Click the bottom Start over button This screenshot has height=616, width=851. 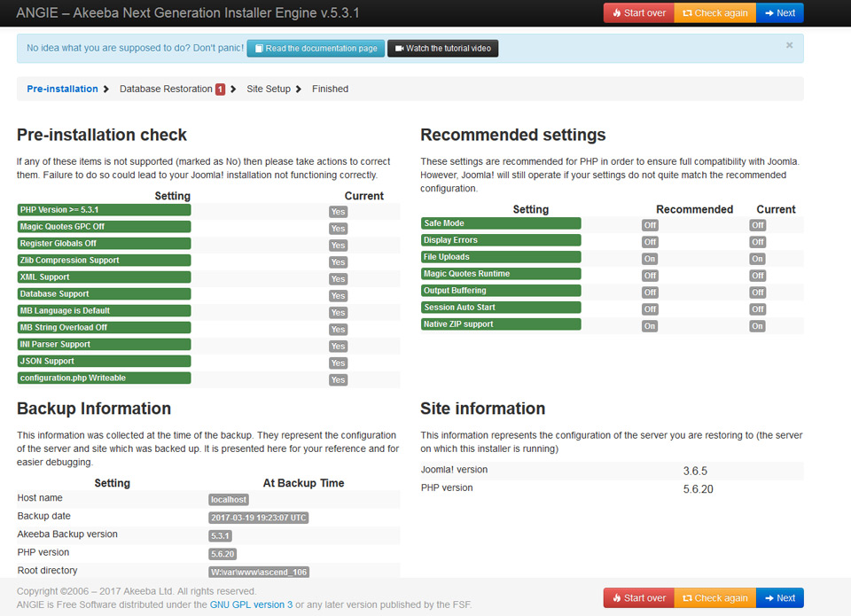coord(639,598)
